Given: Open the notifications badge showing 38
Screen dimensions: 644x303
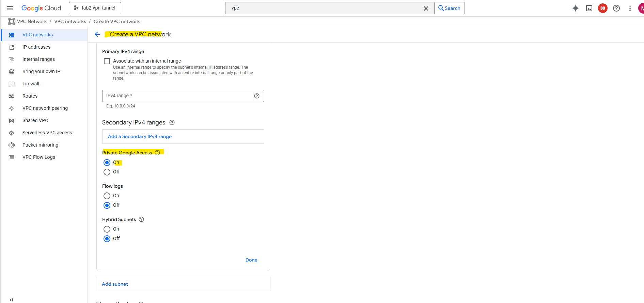Looking at the screenshot, I should [x=602, y=8].
